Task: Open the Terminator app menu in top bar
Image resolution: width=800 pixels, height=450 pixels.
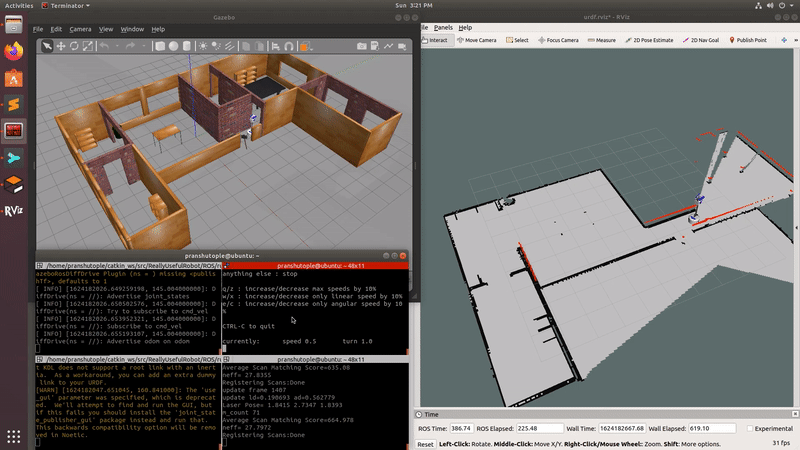Action: 65,6
